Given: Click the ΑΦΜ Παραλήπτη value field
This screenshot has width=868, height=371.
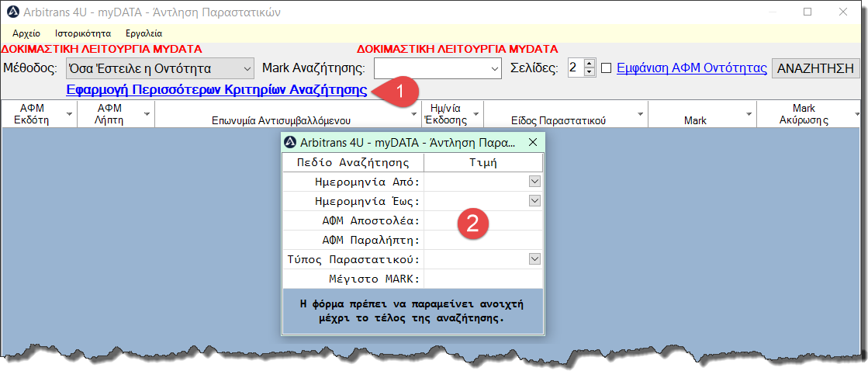Looking at the screenshot, I should pos(483,240).
